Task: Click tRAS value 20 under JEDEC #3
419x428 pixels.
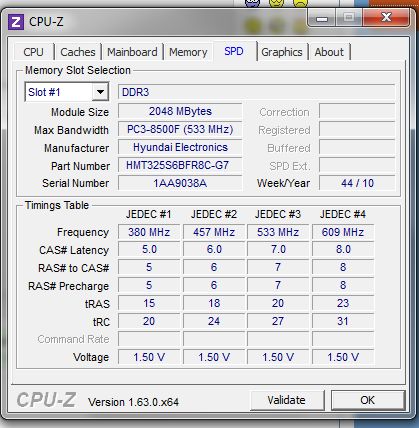Action: click(x=278, y=303)
